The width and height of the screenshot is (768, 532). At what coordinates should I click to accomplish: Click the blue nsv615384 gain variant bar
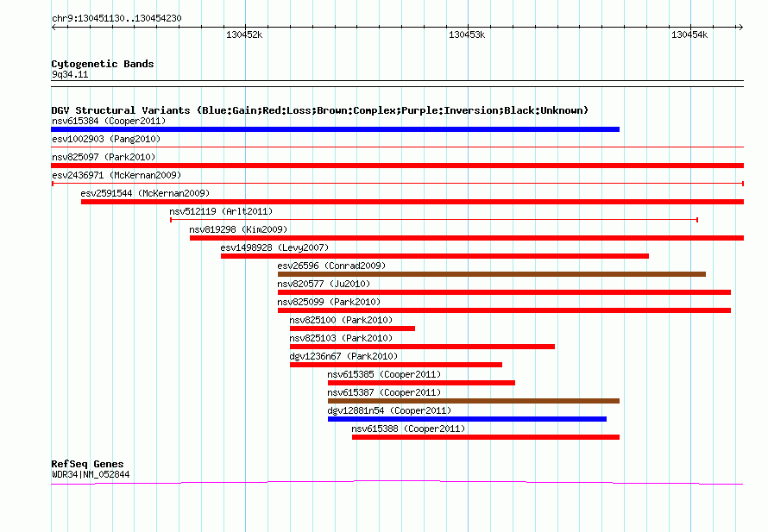(x=335, y=129)
